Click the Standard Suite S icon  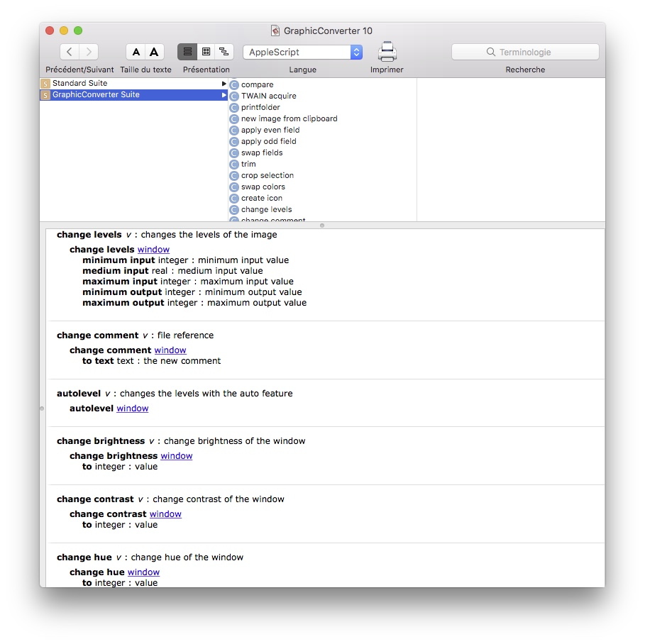pos(45,84)
